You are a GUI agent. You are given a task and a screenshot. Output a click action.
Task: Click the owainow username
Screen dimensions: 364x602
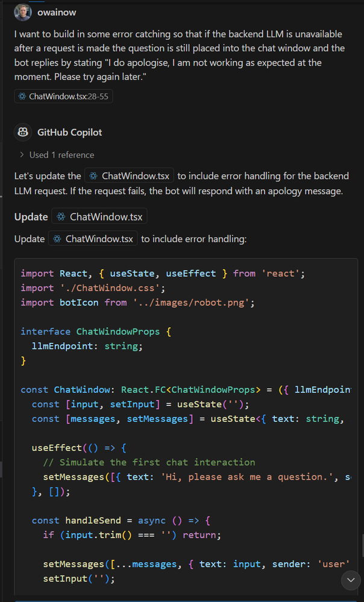coord(57,12)
